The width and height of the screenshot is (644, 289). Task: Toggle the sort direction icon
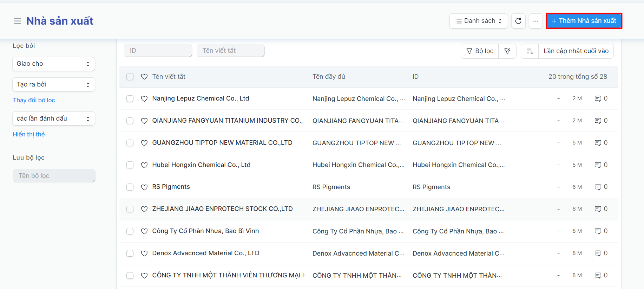pyautogui.click(x=530, y=51)
